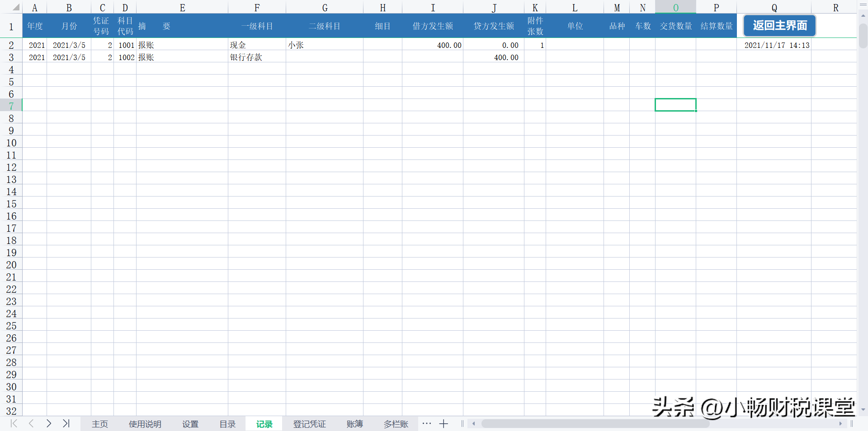Select column E header
This screenshot has width=868, height=431.
182,8
